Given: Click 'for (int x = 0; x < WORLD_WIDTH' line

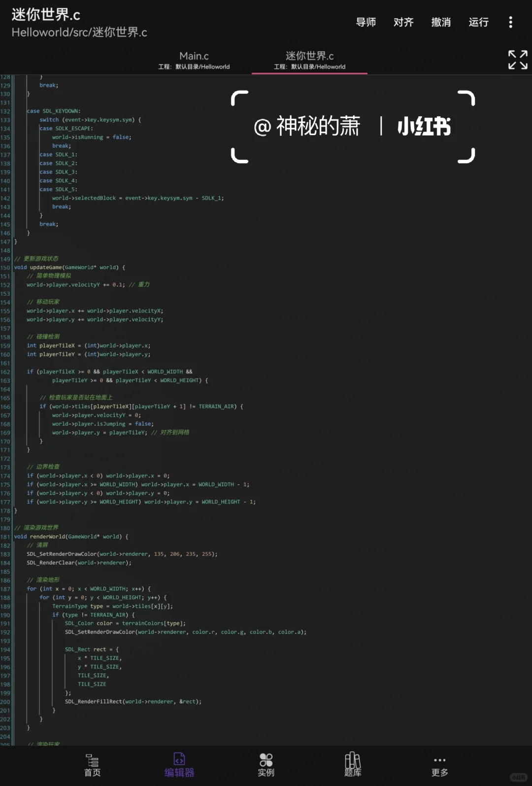Looking at the screenshot, I should [89, 589].
